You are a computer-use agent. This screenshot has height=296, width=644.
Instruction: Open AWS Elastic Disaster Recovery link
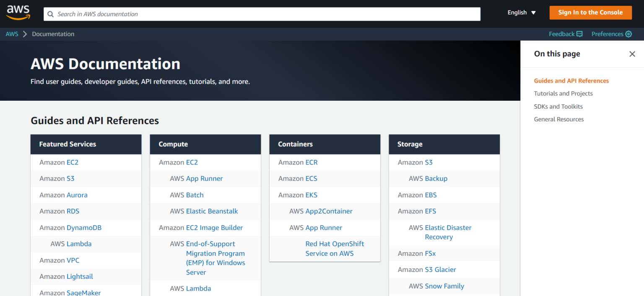(x=448, y=232)
